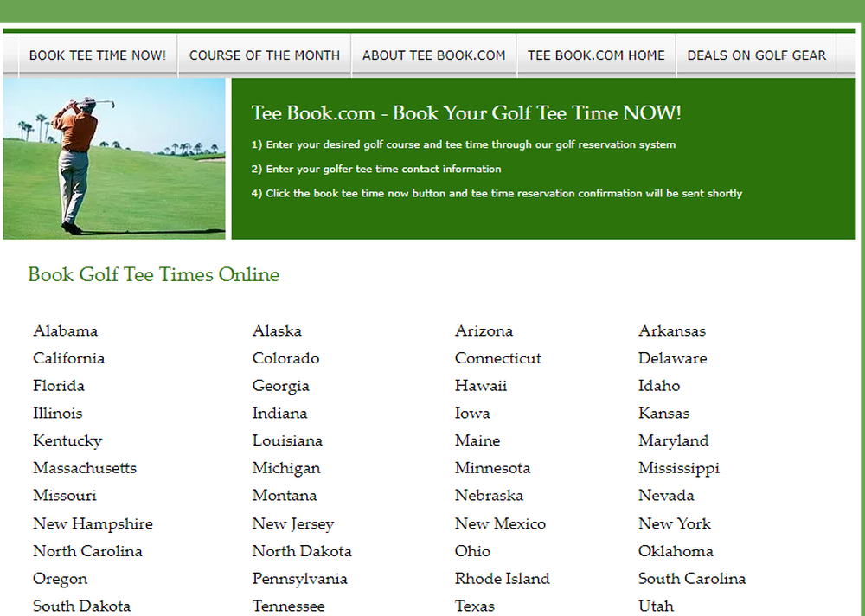Pick Hawaii in the state list
This screenshot has height=616, width=865.
(x=481, y=386)
